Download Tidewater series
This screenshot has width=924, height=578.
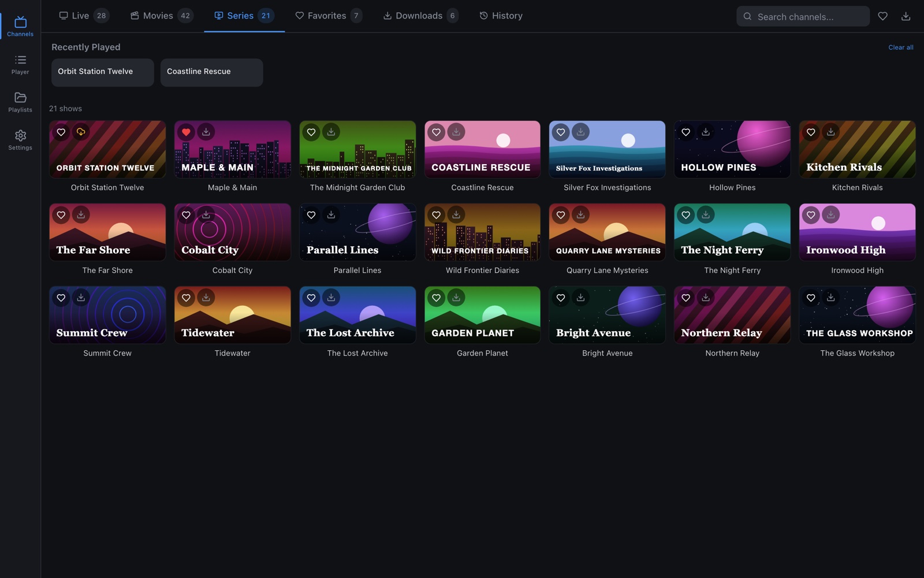coord(206,298)
